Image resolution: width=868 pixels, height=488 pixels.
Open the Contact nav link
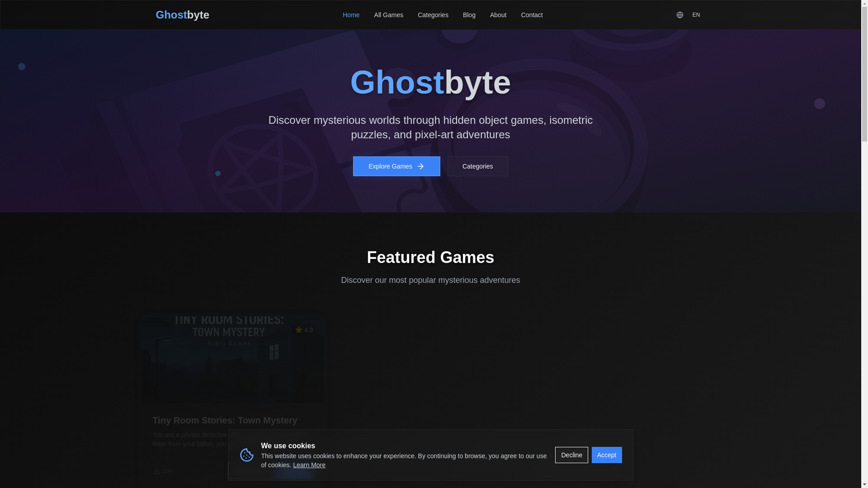[x=532, y=15]
